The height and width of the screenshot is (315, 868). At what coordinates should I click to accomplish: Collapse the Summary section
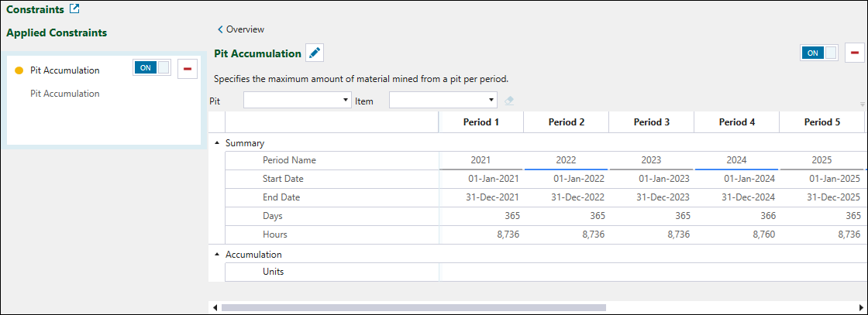(x=217, y=143)
